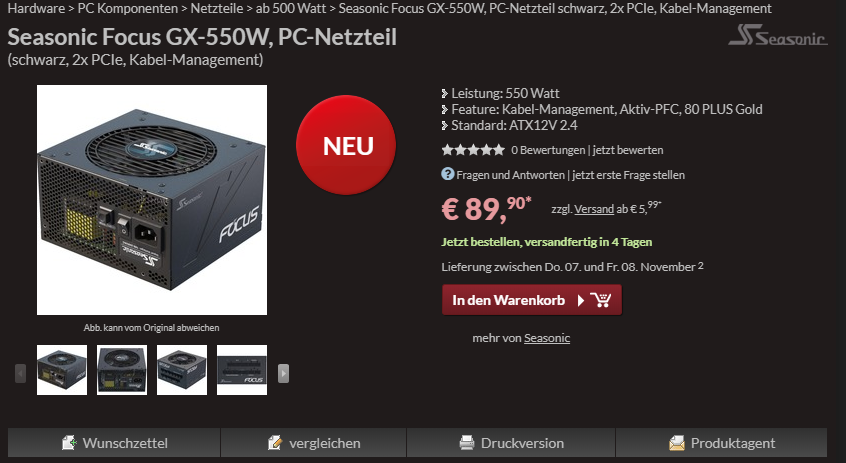Add product via In den Warenkorb button
846x463 pixels.
pos(531,300)
